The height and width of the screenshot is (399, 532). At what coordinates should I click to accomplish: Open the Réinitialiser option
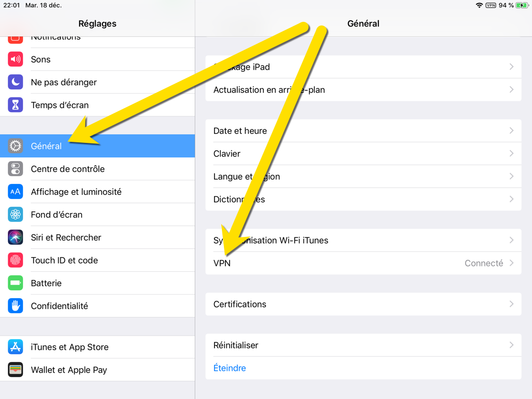(236, 345)
